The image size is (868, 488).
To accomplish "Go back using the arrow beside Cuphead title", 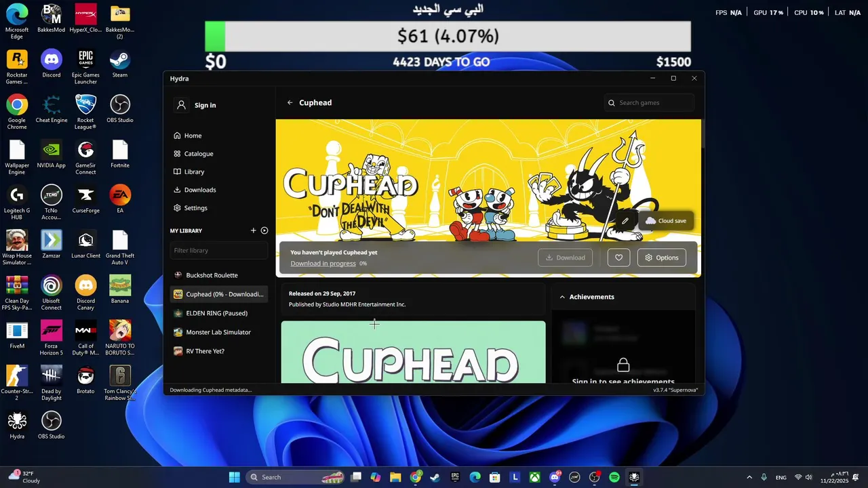I will coord(290,102).
